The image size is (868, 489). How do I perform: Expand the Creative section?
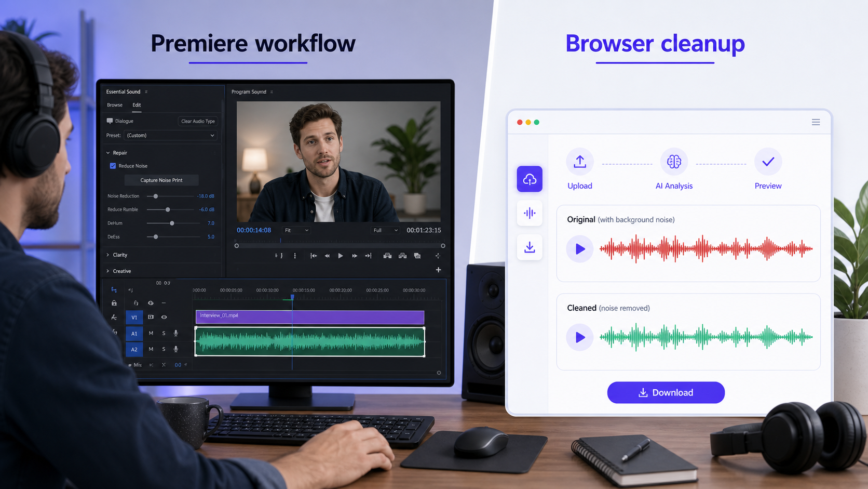point(108,271)
